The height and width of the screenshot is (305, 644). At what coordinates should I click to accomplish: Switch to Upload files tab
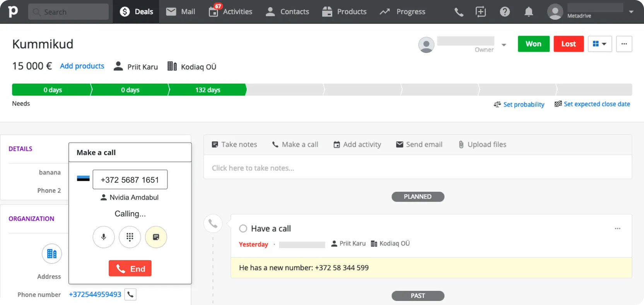[482, 145]
